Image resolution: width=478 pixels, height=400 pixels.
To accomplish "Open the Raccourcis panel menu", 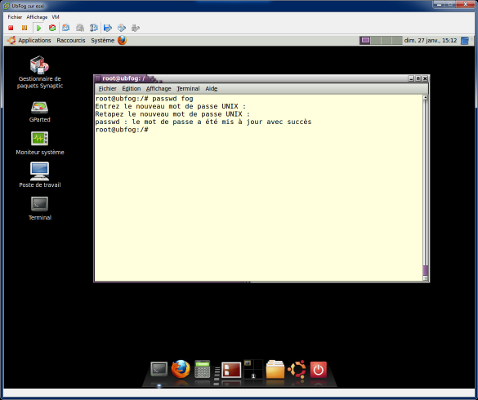I will click(x=71, y=40).
